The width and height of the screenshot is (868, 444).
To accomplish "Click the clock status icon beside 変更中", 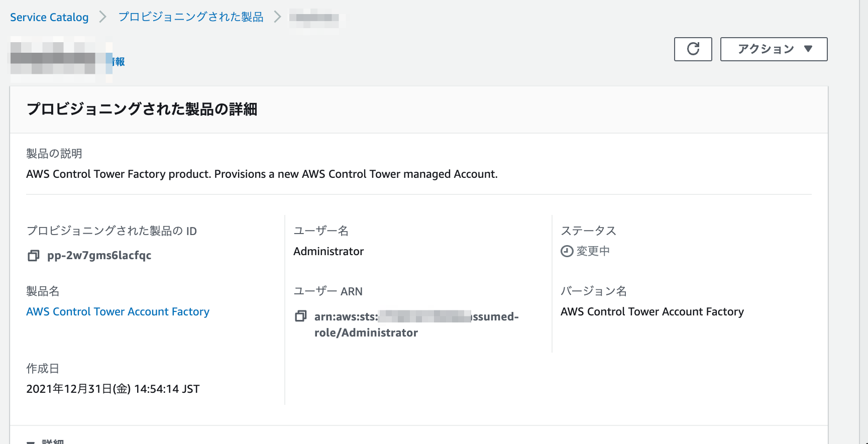I will 567,251.
